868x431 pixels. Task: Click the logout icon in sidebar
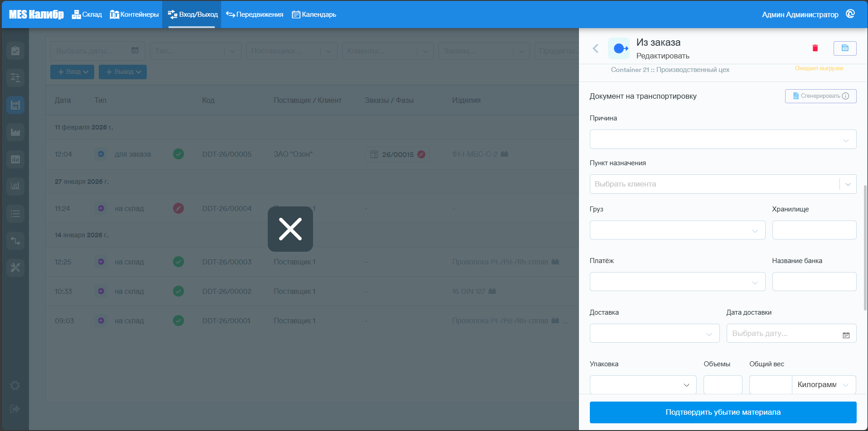coord(15,409)
